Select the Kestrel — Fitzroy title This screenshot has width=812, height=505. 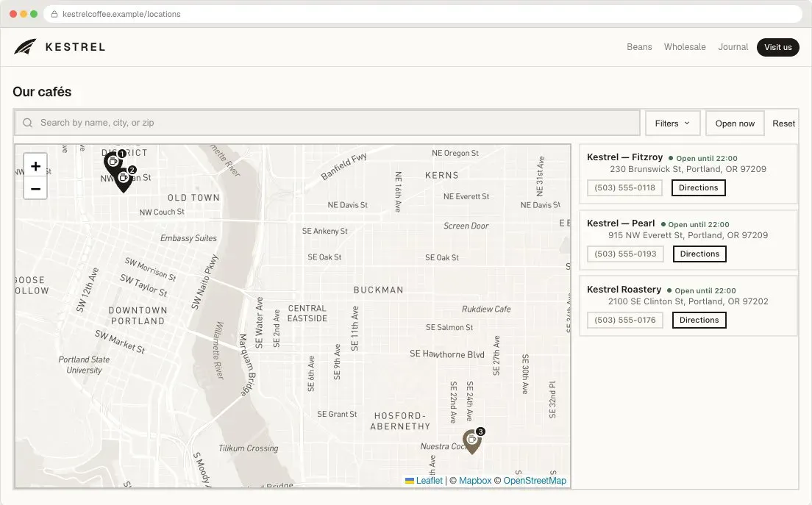click(624, 157)
